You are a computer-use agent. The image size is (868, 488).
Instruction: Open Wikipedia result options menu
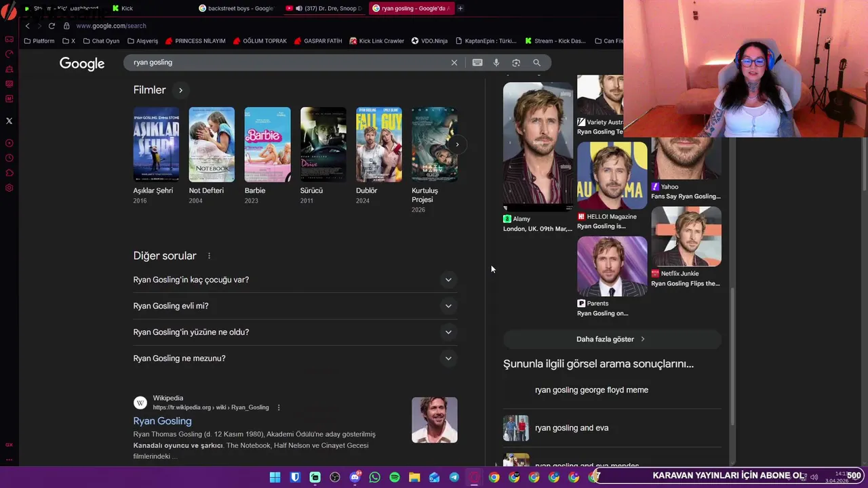[x=279, y=407]
